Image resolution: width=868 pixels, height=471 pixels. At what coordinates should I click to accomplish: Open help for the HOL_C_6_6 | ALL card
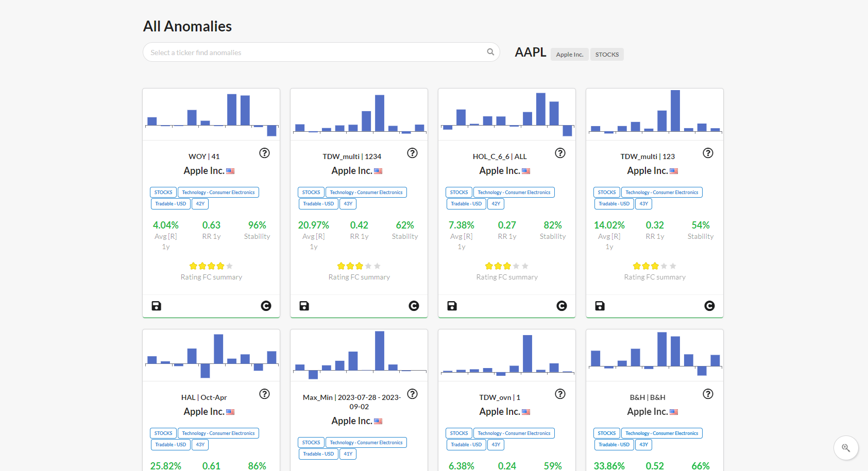[560, 153]
